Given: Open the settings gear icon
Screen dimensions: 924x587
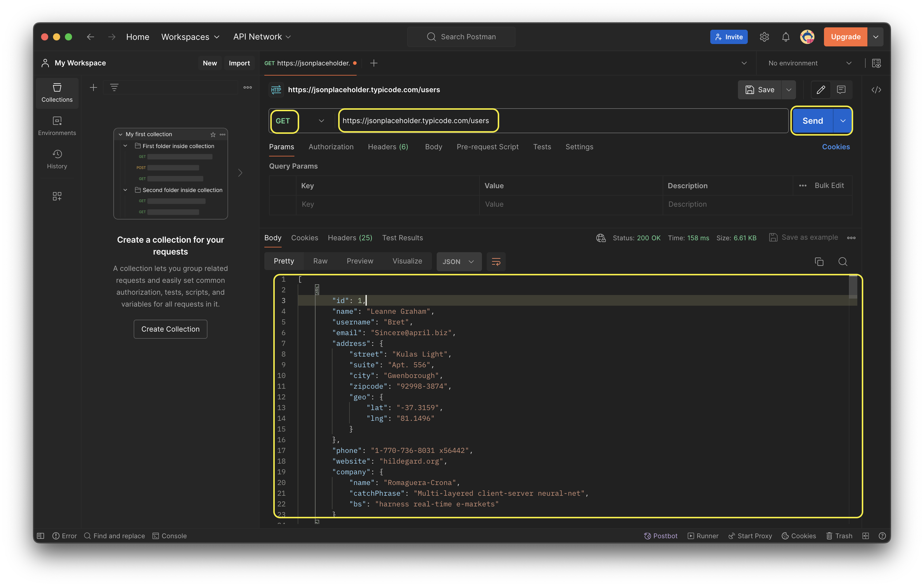Looking at the screenshot, I should [764, 37].
